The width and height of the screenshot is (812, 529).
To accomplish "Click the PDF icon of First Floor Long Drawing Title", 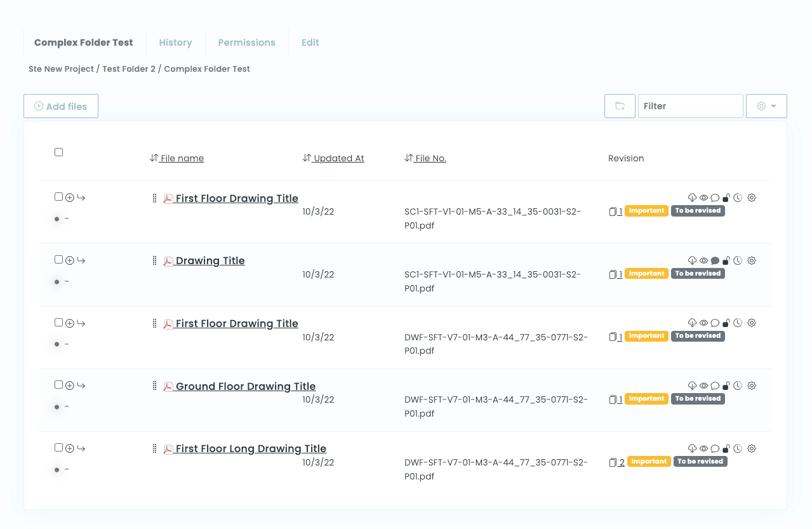I will coord(168,449).
